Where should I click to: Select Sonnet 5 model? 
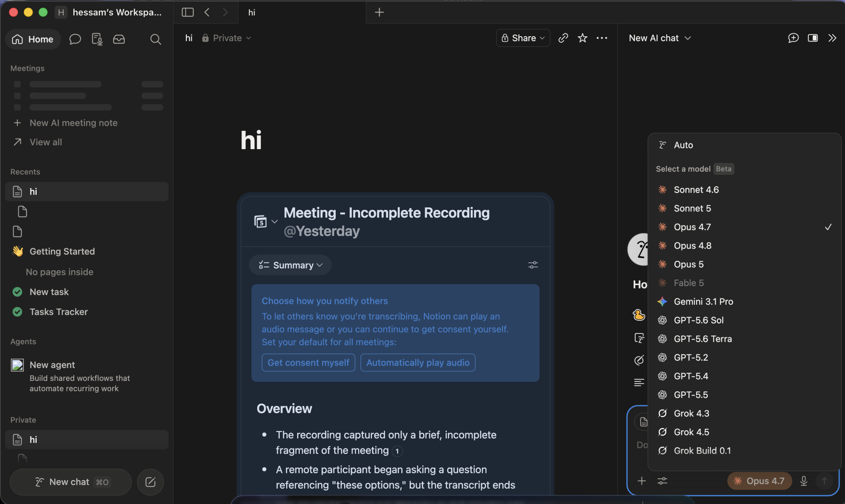click(x=744, y=209)
